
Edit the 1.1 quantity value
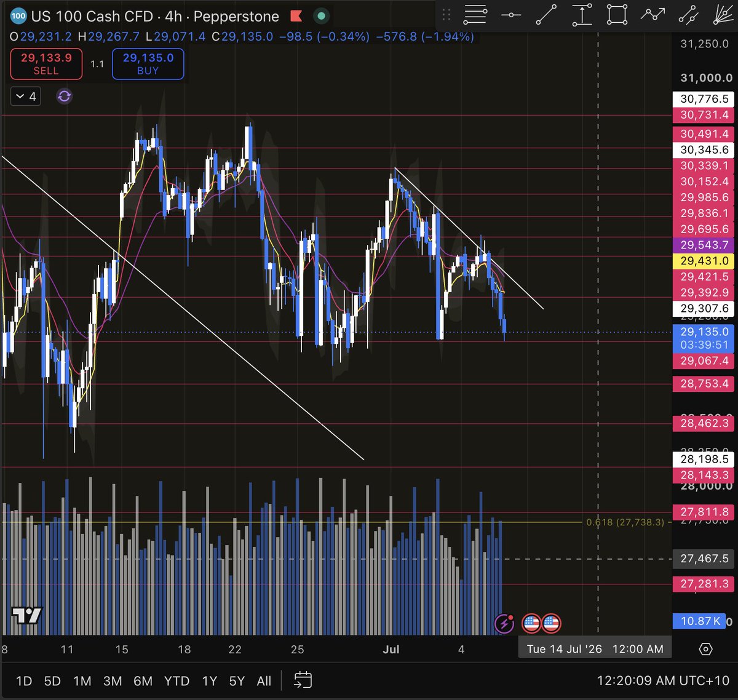[x=97, y=64]
